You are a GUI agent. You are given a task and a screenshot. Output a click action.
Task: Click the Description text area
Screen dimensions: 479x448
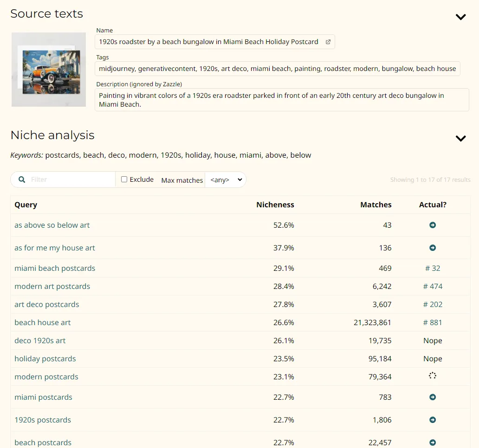(282, 100)
